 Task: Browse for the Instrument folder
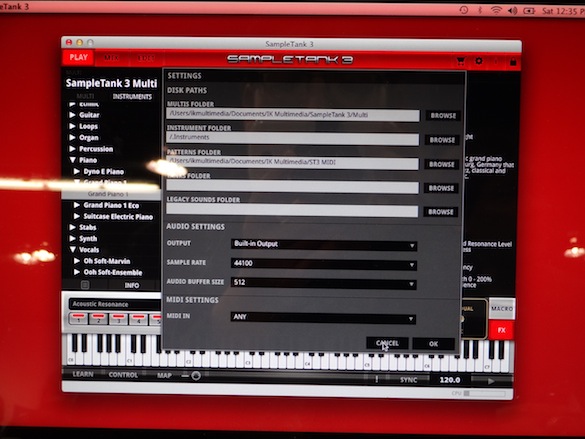442,140
